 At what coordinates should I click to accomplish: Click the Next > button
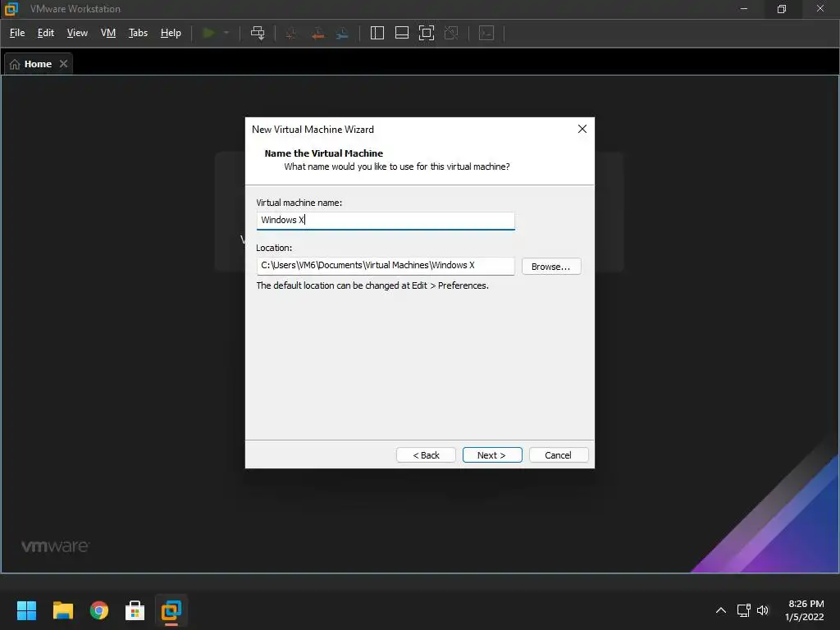coord(492,454)
